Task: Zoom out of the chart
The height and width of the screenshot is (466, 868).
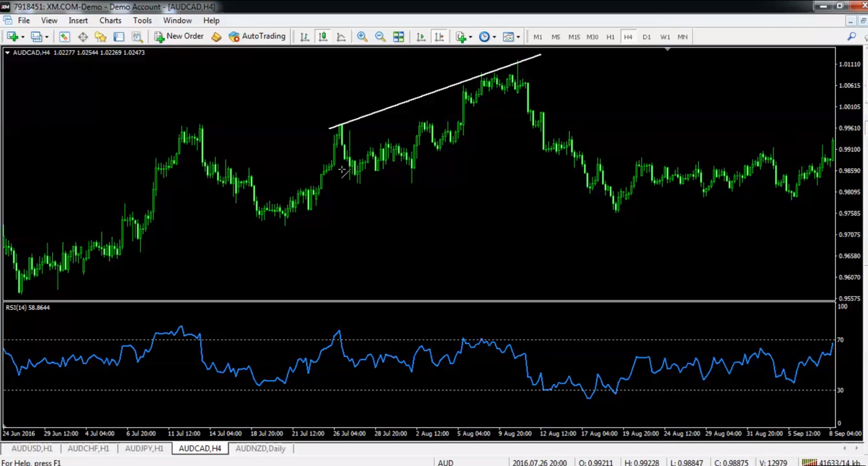Action: pyautogui.click(x=380, y=37)
